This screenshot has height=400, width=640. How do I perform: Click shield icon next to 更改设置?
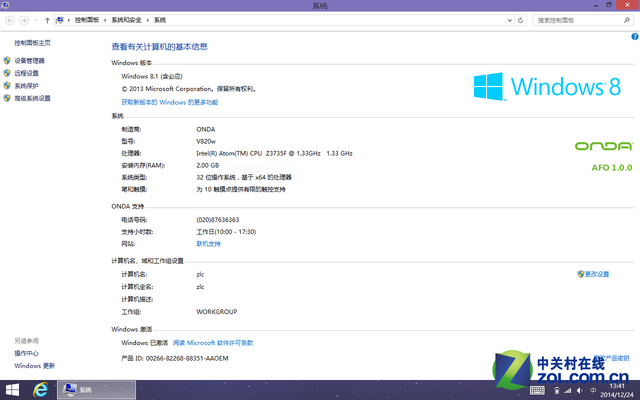pos(580,274)
